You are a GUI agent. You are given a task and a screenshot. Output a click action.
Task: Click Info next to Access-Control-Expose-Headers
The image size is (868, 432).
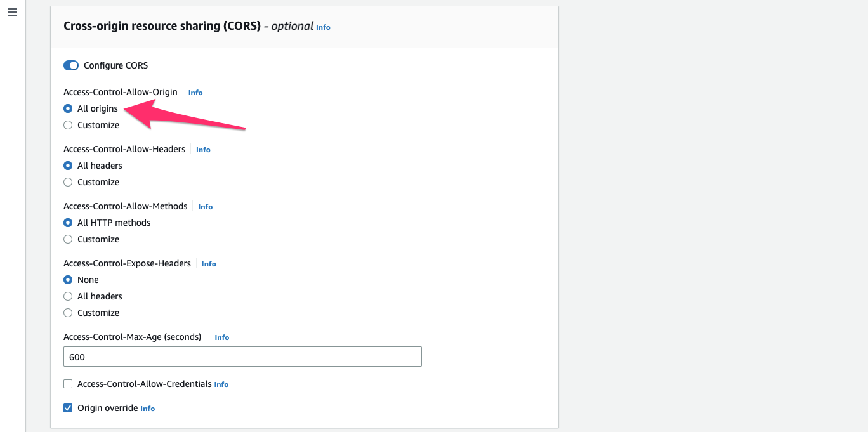(209, 264)
